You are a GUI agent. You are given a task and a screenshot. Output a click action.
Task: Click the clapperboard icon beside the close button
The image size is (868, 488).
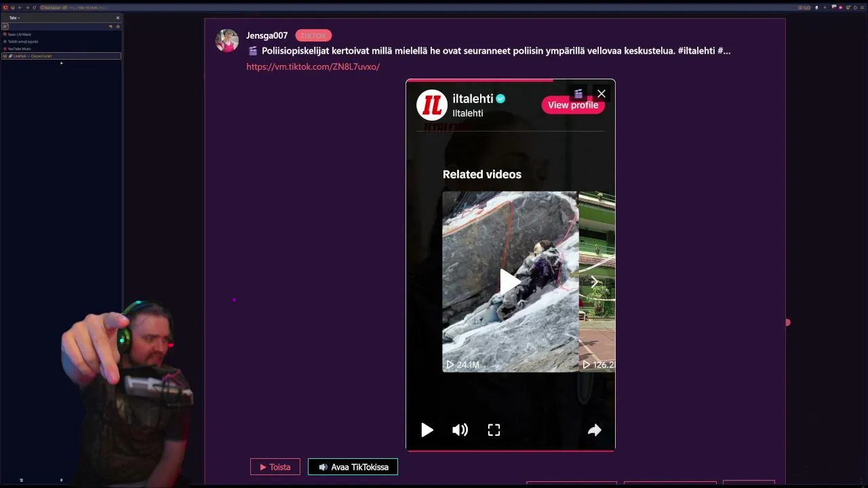[578, 94]
